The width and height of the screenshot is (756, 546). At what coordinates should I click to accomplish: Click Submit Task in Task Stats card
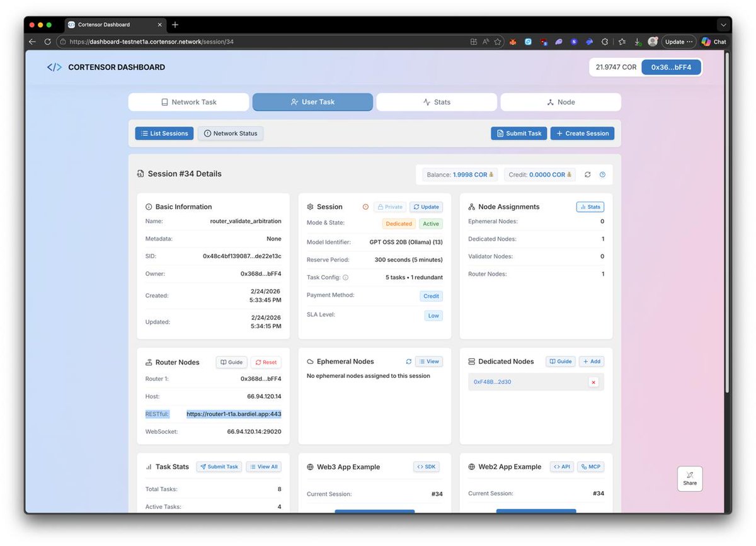point(219,467)
